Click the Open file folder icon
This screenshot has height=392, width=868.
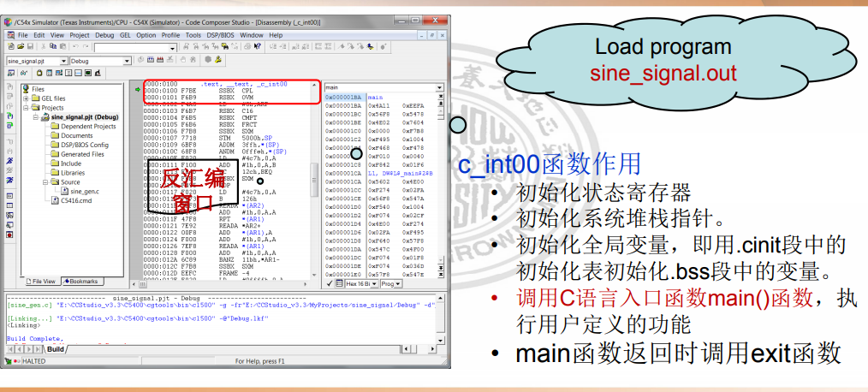click(21, 46)
